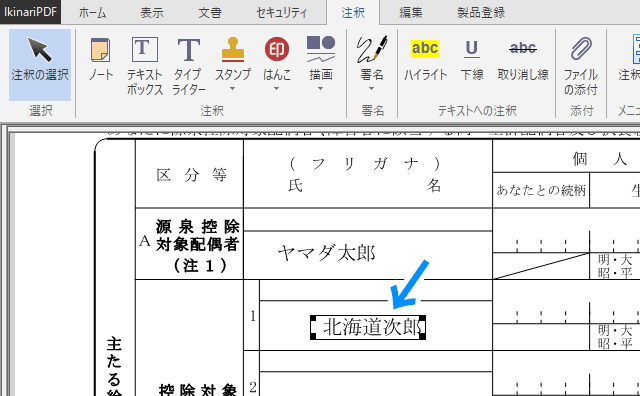Select the 注釈の選択 arrow tool

[x=40, y=65]
